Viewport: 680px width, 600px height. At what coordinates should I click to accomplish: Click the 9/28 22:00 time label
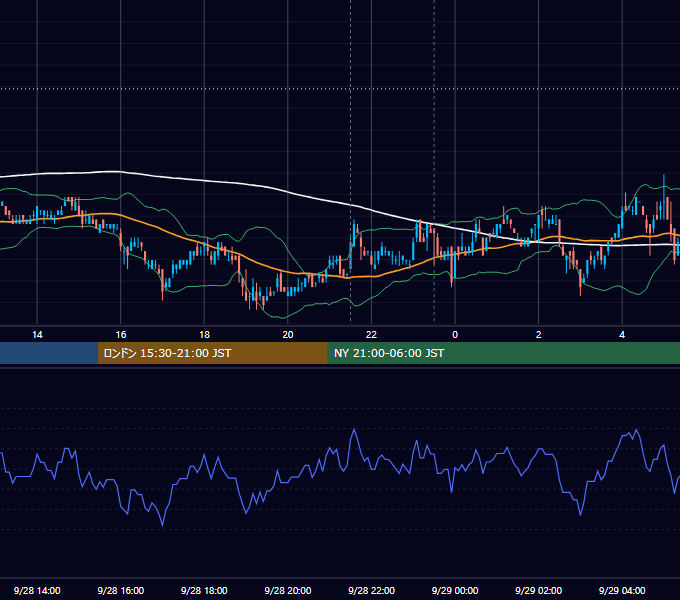(x=372, y=590)
